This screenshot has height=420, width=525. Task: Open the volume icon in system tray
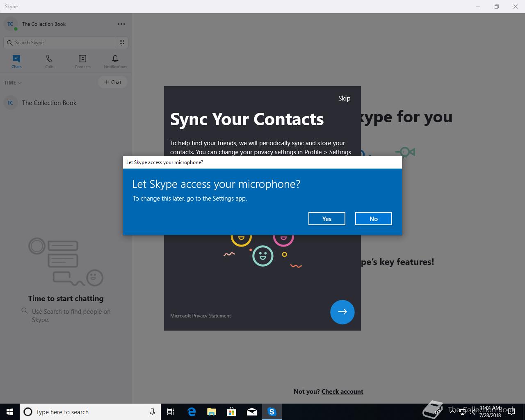coord(472,412)
